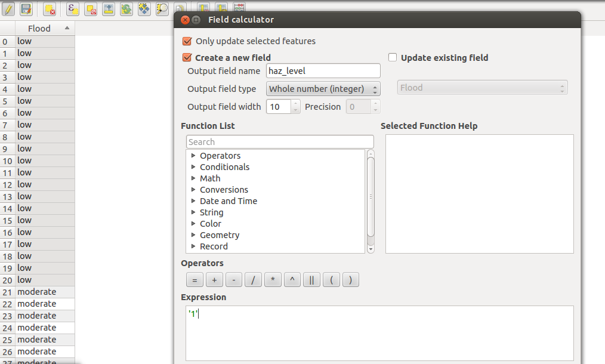
Task: Click the Output field name input
Action: click(323, 71)
